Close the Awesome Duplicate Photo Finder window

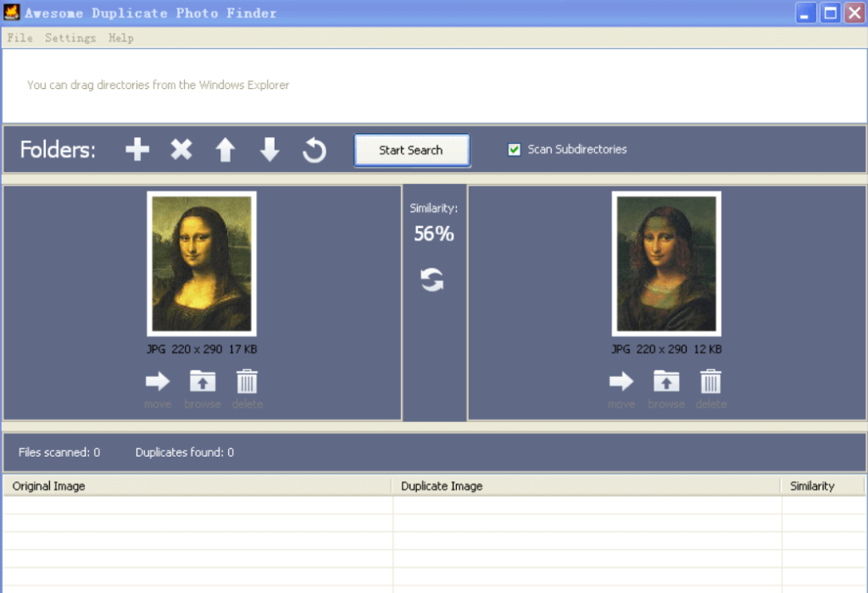854,14
